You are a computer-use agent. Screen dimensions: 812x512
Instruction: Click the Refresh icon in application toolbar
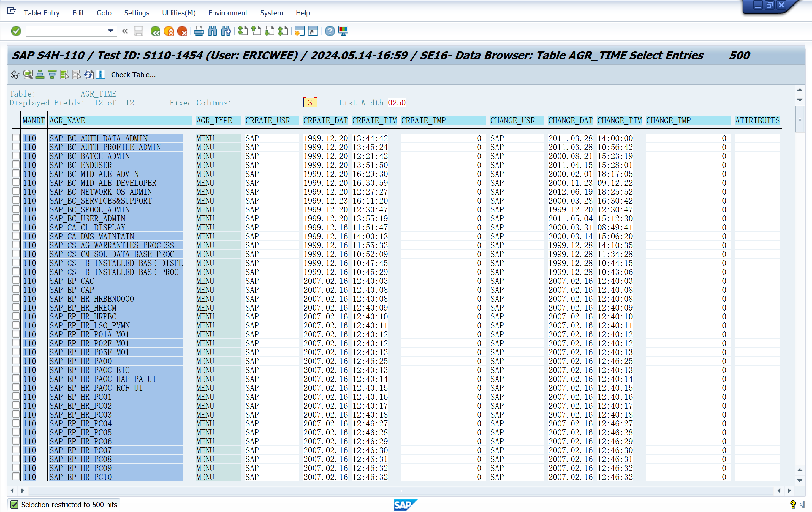[89, 75]
